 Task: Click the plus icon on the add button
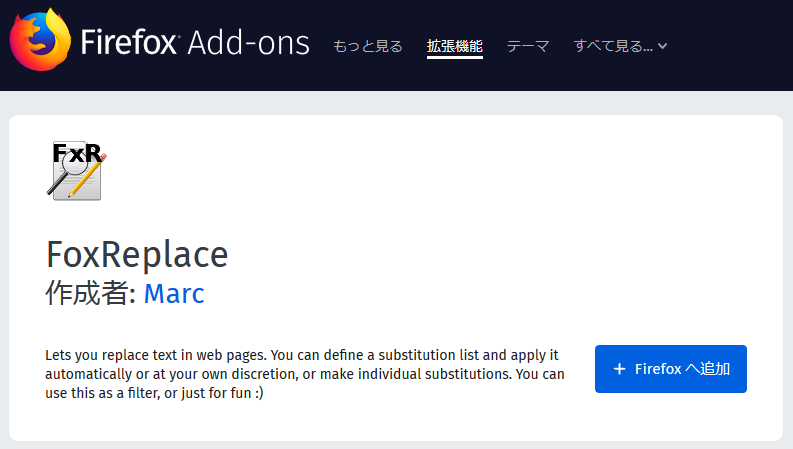tap(620, 369)
